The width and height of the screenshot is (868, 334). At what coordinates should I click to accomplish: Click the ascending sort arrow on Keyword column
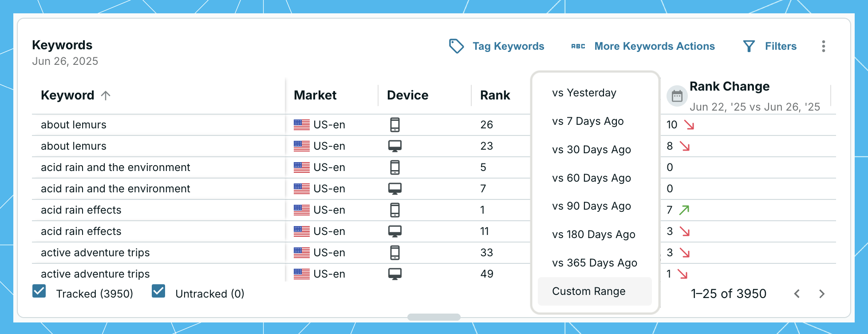pyautogui.click(x=106, y=95)
